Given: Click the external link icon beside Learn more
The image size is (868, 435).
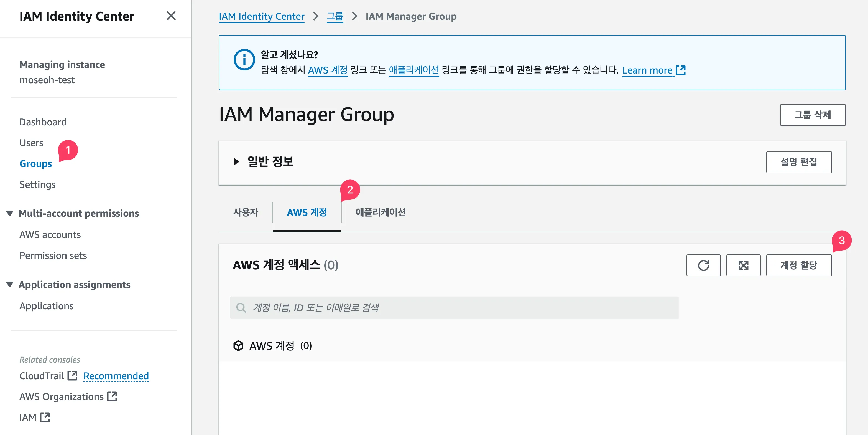Looking at the screenshot, I should (681, 70).
